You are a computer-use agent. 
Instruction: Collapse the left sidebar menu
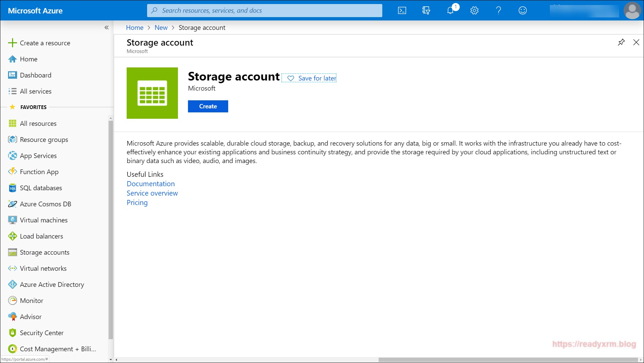click(x=107, y=28)
